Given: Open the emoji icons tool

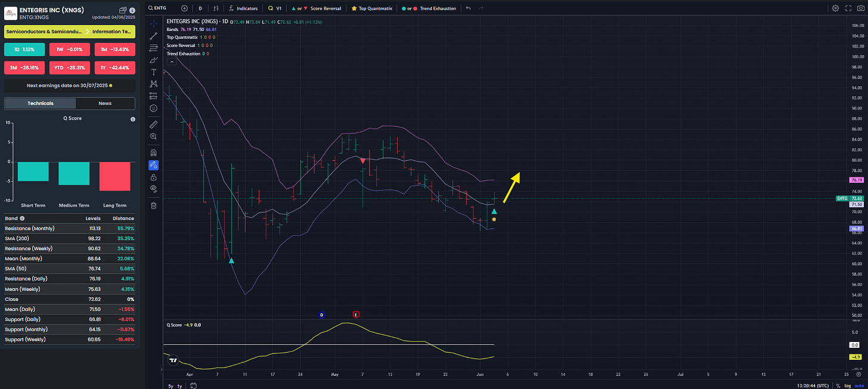Looking at the screenshot, I should pyautogui.click(x=154, y=108).
